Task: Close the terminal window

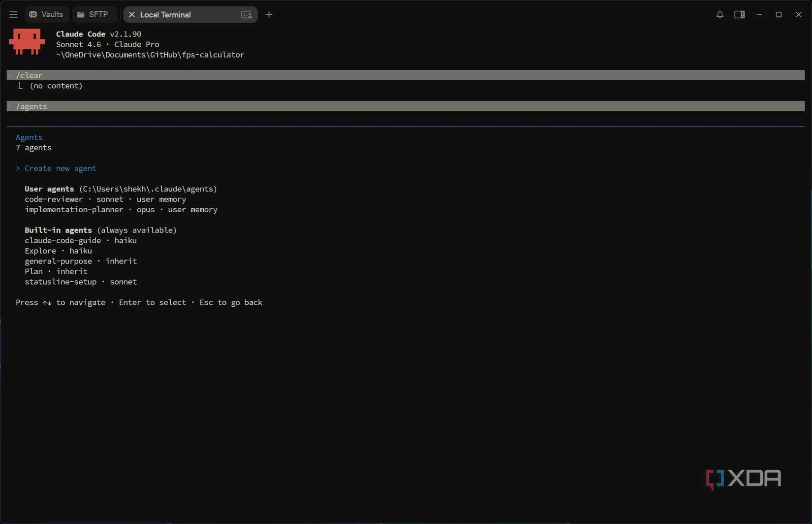Action: (798, 15)
